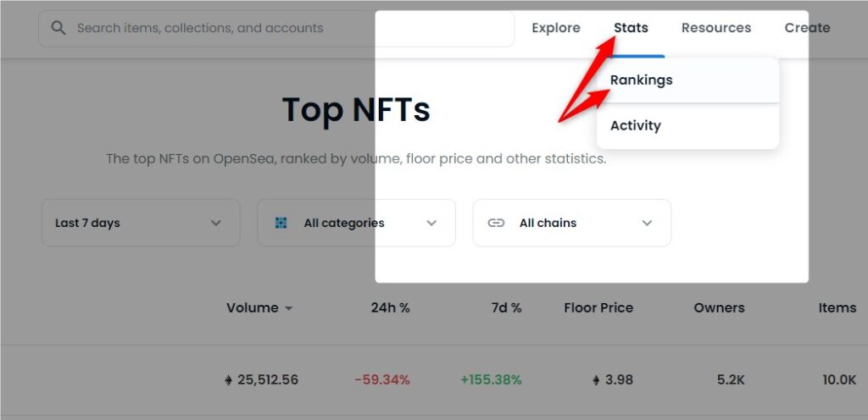Sort by the 7d % column header
The image size is (868, 420).
[507, 308]
